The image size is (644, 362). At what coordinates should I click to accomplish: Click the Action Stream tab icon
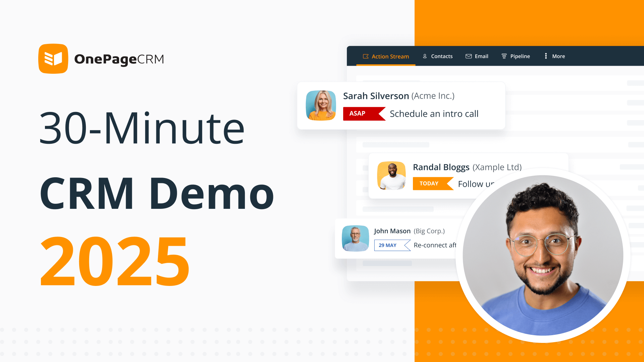[x=365, y=56]
